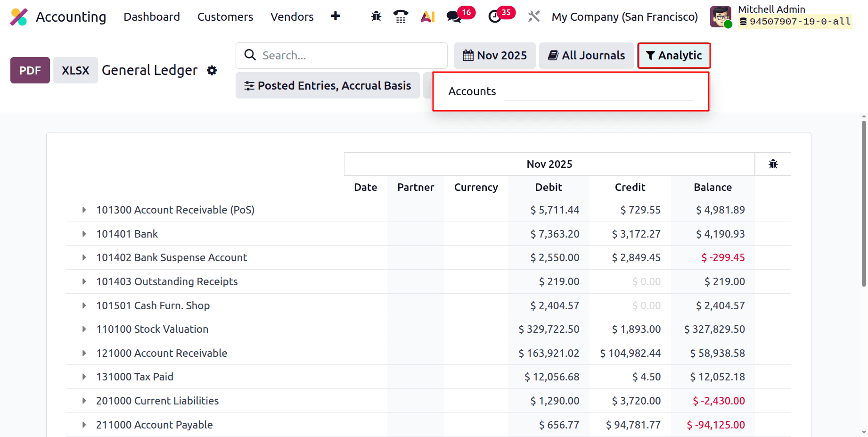Click the $ 5,711.44 debit value
Image resolution: width=868 pixels, height=437 pixels.
(x=555, y=210)
